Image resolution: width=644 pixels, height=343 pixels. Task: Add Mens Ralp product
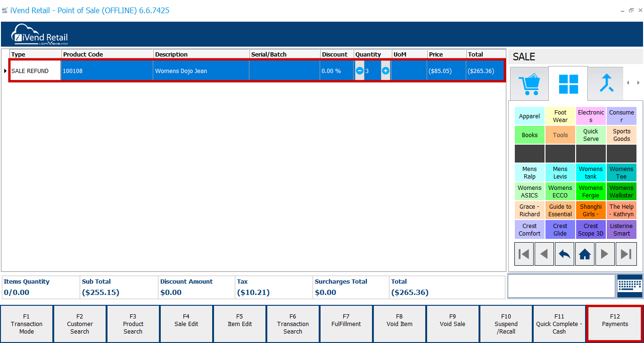pos(529,172)
